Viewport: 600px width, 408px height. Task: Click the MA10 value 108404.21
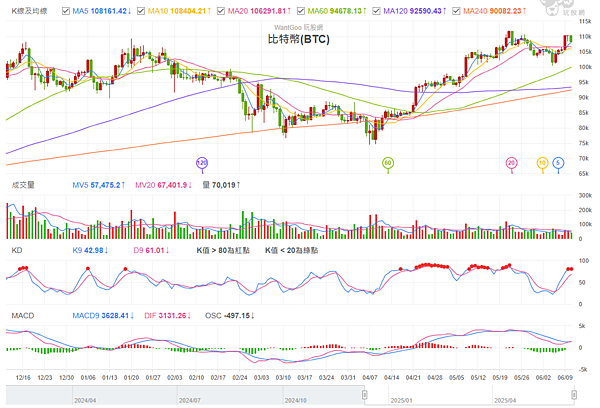tap(188, 11)
